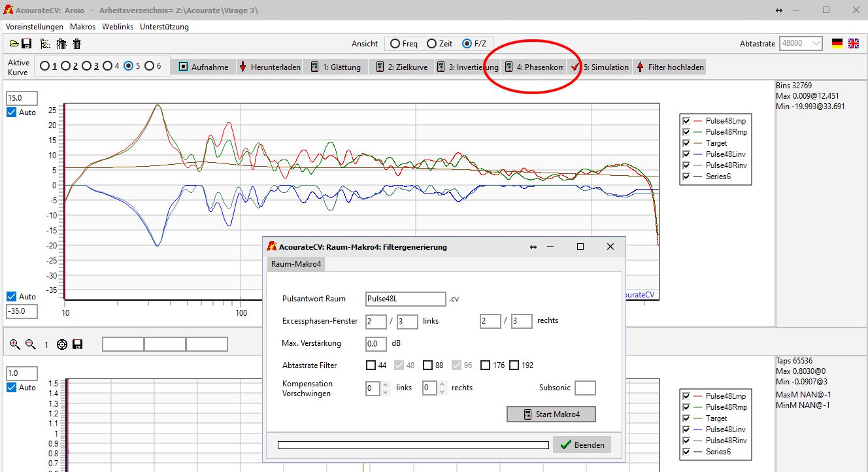This screenshot has width=868, height=472.
Task: Zoom out with the magnifier minus icon
Action: click(30, 344)
